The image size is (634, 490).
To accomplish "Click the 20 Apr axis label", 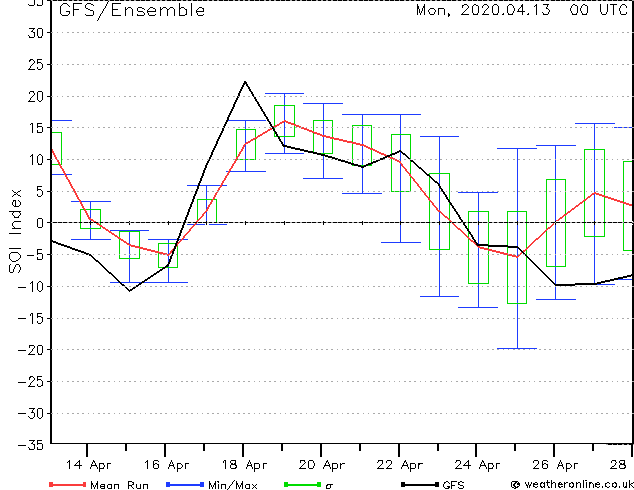I will click(321, 465).
